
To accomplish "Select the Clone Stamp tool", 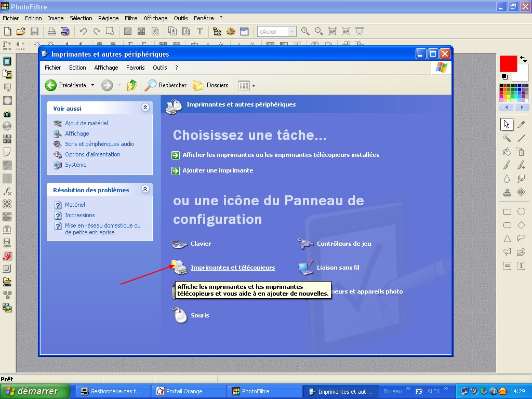I will coord(507,192).
